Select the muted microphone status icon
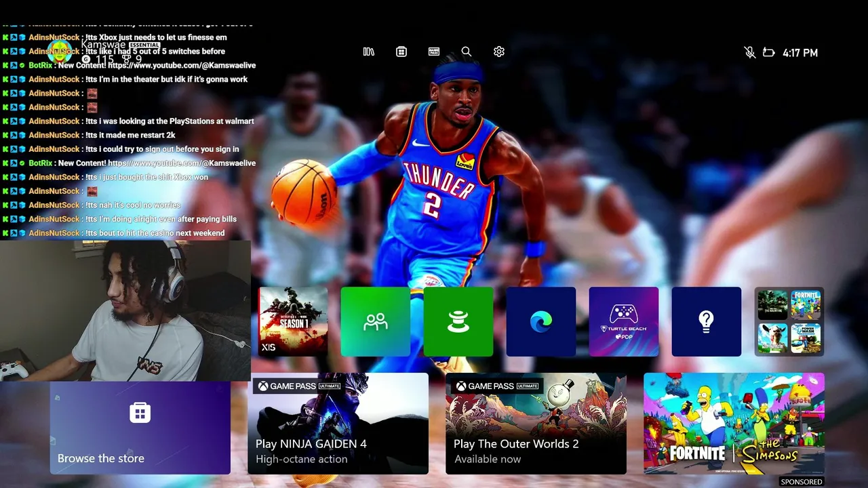 749,52
